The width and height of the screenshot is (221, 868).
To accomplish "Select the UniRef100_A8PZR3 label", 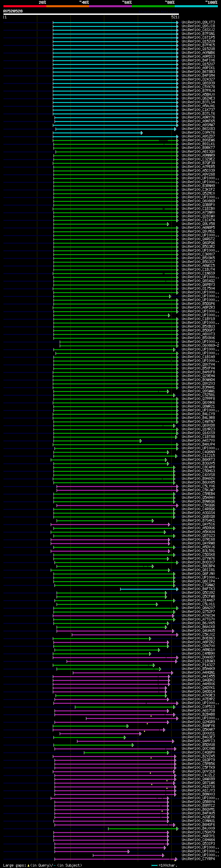I will pos(198,308).
